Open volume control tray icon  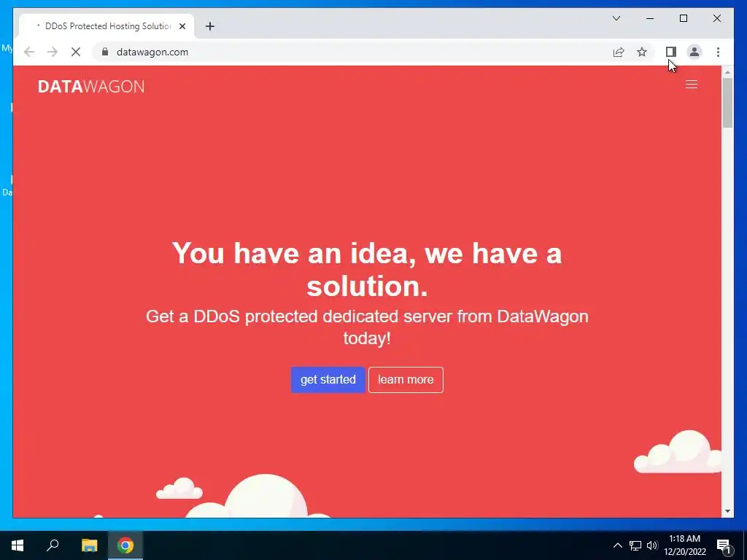[x=651, y=545]
